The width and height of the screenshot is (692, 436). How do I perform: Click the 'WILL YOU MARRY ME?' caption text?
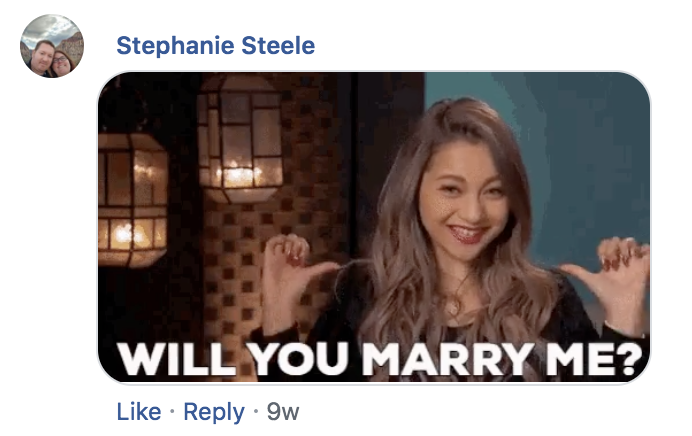tap(380, 359)
